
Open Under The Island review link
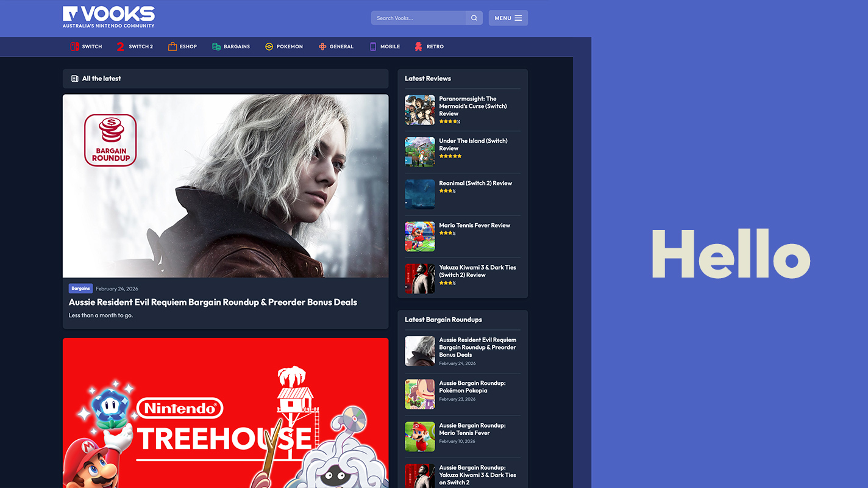click(x=473, y=144)
